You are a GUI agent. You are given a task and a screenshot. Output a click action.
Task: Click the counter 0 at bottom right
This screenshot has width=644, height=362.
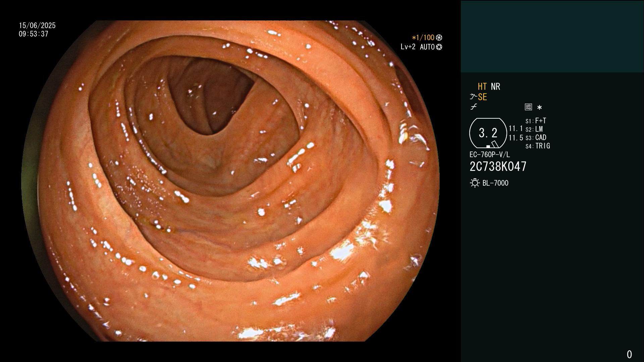(629, 354)
